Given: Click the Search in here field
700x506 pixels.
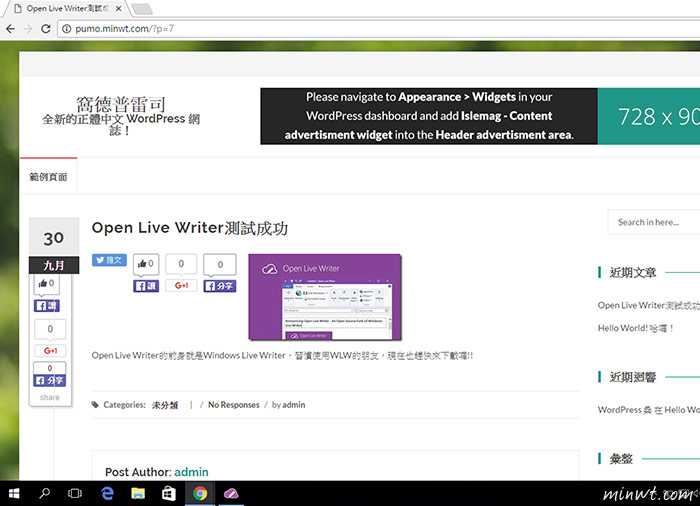Looking at the screenshot, I should click(x=654, y=222).
